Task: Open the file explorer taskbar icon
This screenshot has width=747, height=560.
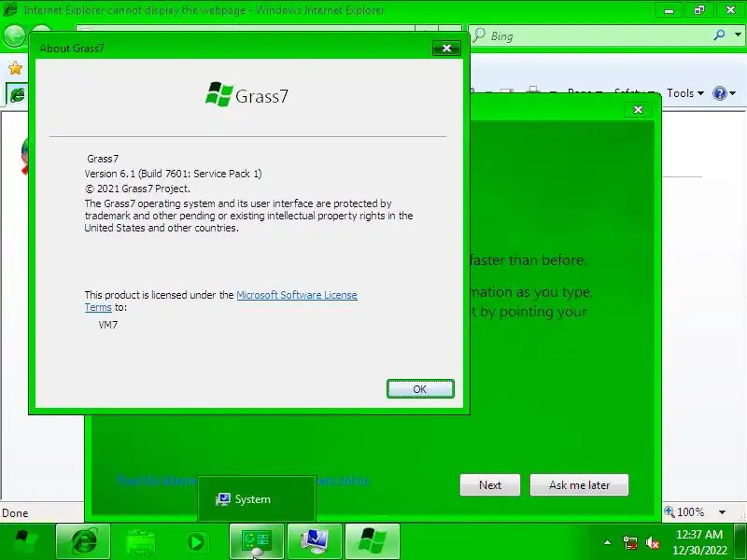Action: click(x=140, y=541)
